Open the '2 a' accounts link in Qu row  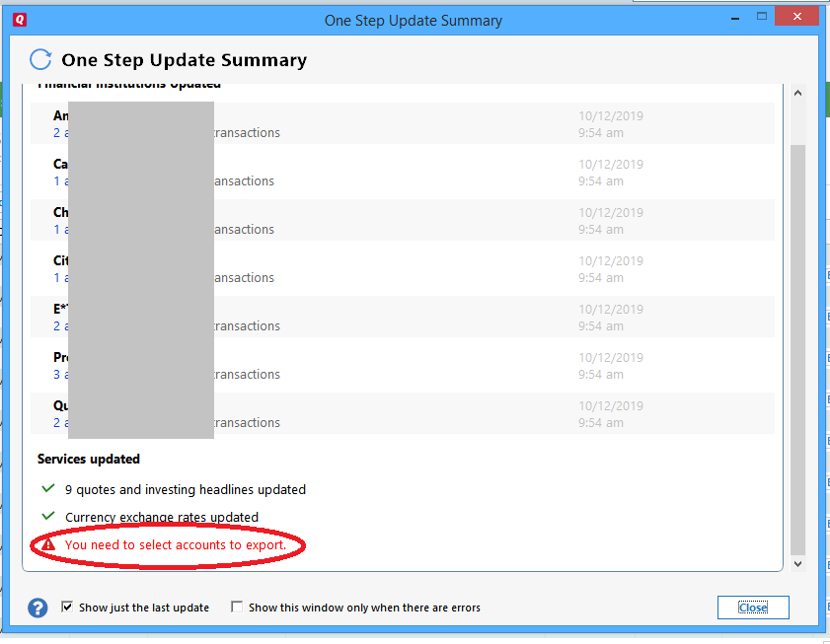coord(61,422)
